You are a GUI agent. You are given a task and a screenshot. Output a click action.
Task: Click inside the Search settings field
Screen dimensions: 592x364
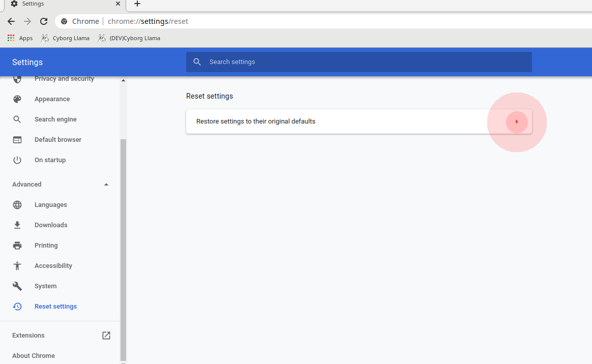(359, 62)
